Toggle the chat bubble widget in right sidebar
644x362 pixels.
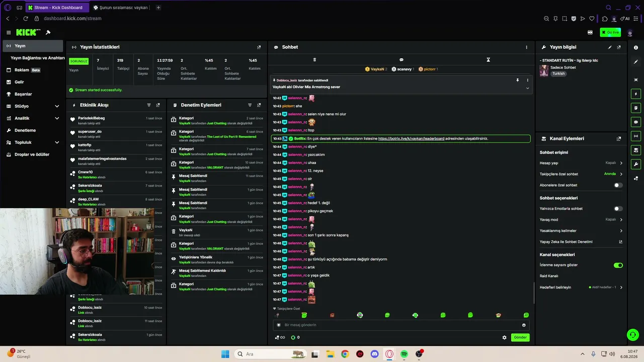tap(636, 122)
